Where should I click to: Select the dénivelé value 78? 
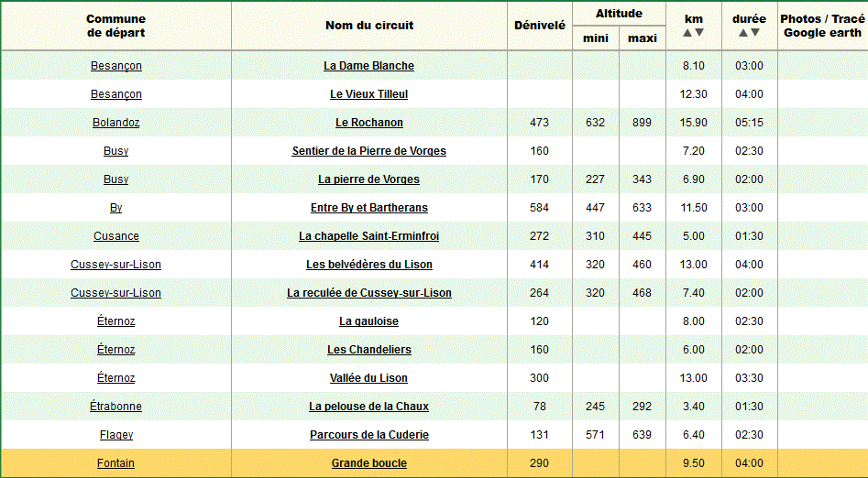coord(540,407)
